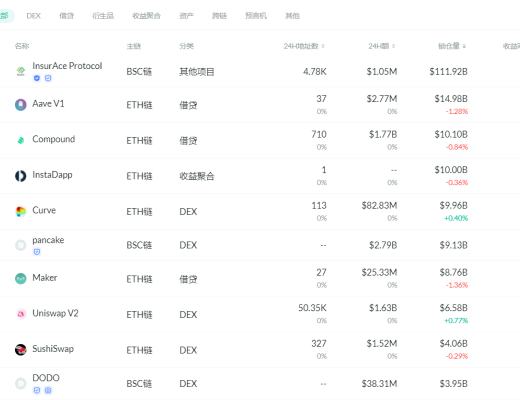Click the shield badge under InsurAce Protocol
This screenshot has height=400, width=520.
click(x=37, y=78)
